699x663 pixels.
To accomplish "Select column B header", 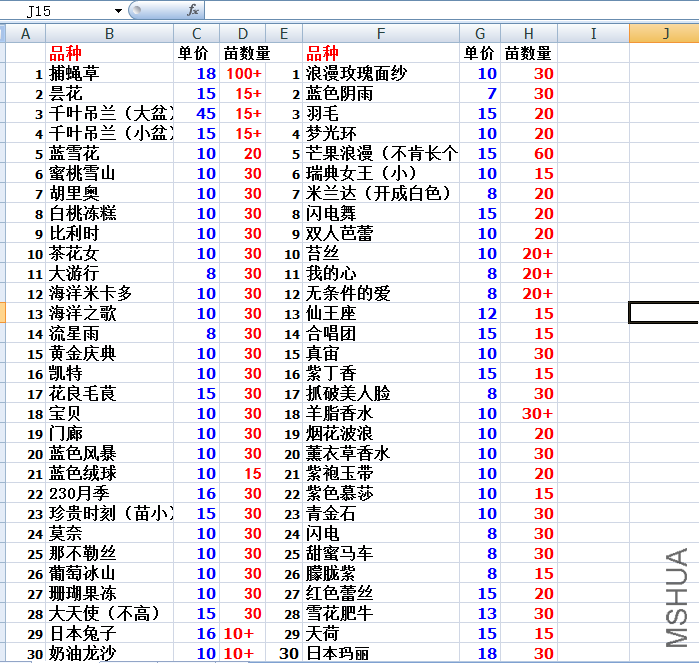I will (109, 33).
